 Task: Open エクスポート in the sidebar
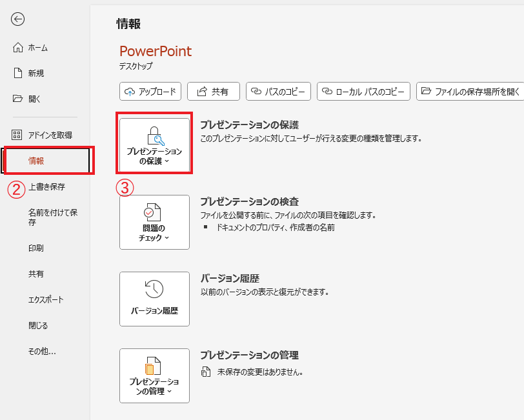46,300
